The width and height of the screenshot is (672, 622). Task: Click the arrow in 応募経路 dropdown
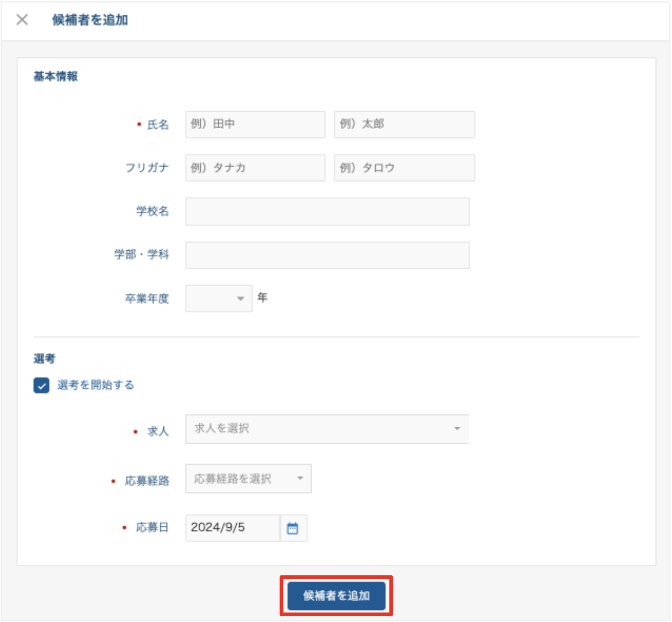300,478
